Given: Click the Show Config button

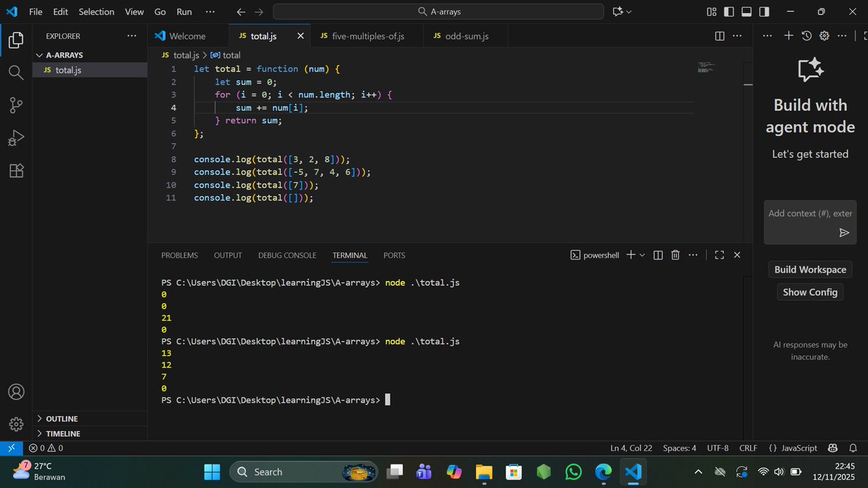Looking at the screenshot, I should [x=809, y=291].
